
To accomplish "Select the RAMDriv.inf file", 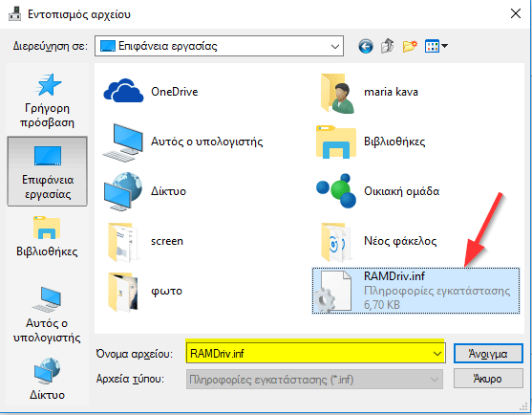I will (x=415, y=291).
